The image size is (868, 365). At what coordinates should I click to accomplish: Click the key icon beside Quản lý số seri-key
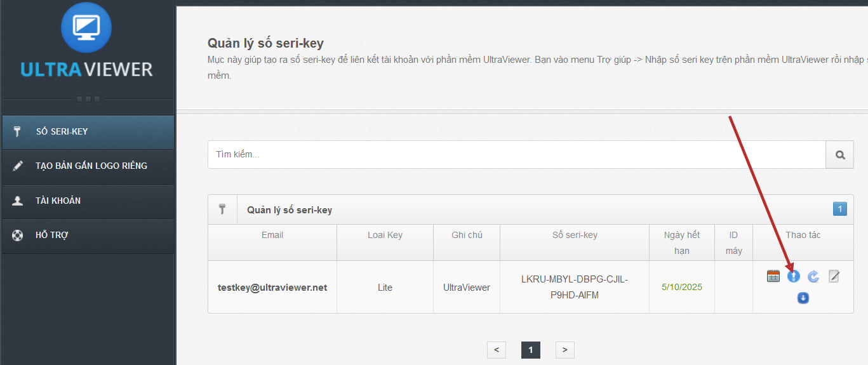point(222,209)
